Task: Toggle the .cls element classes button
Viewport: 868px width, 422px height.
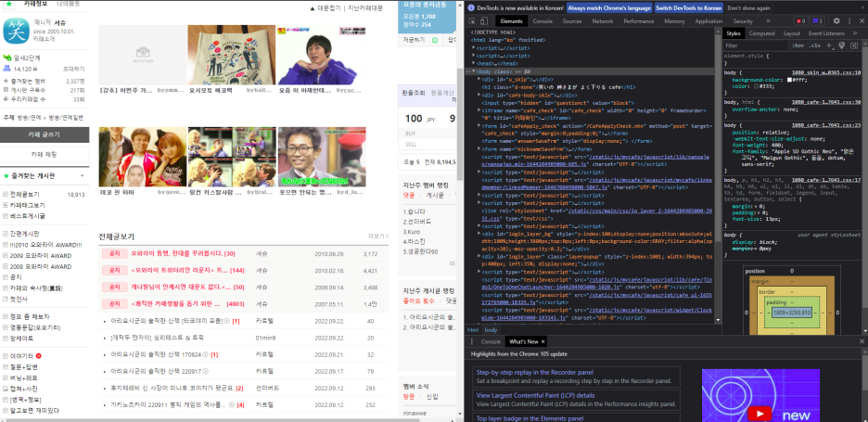Action: [815, 45]
